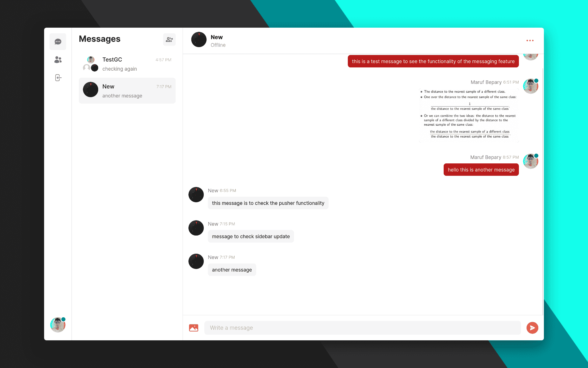Expand the three-dot overflow menu top right

tap(530, 41)
